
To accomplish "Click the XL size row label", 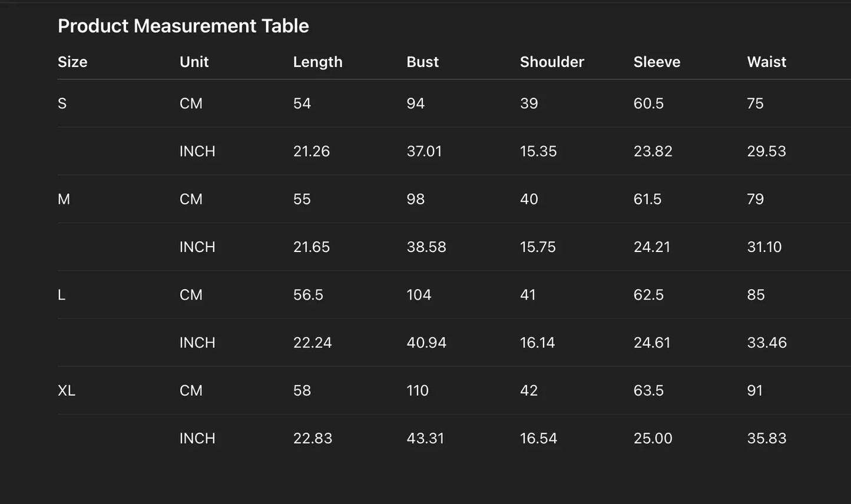I will pyautogui.click(x=67, y=391).
